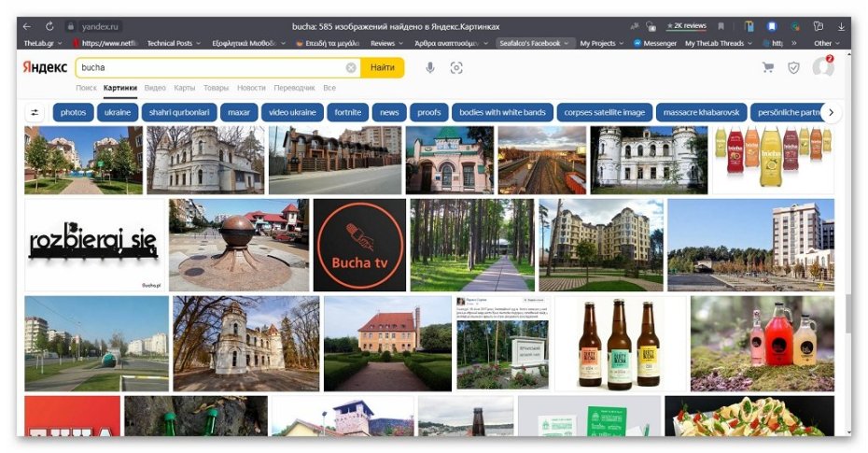
Task: Select the massacre khabarovsk chip
Action: (x=701, y=112)
